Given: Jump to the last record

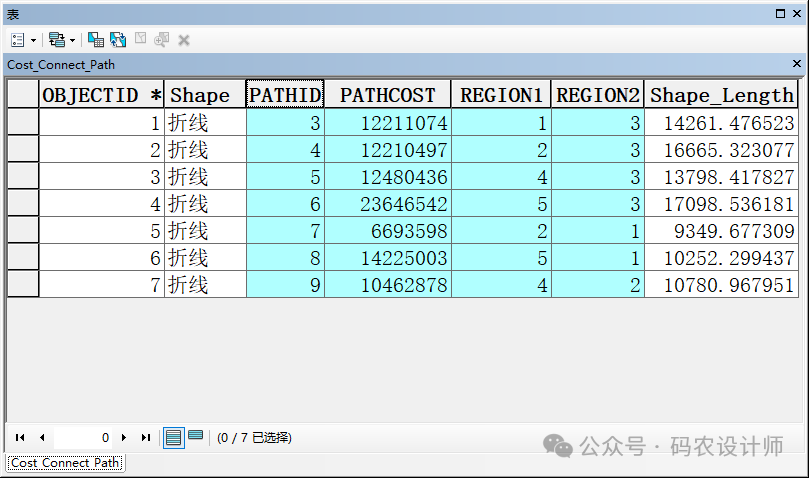Looking at the screenshot, I should [146, 438].
